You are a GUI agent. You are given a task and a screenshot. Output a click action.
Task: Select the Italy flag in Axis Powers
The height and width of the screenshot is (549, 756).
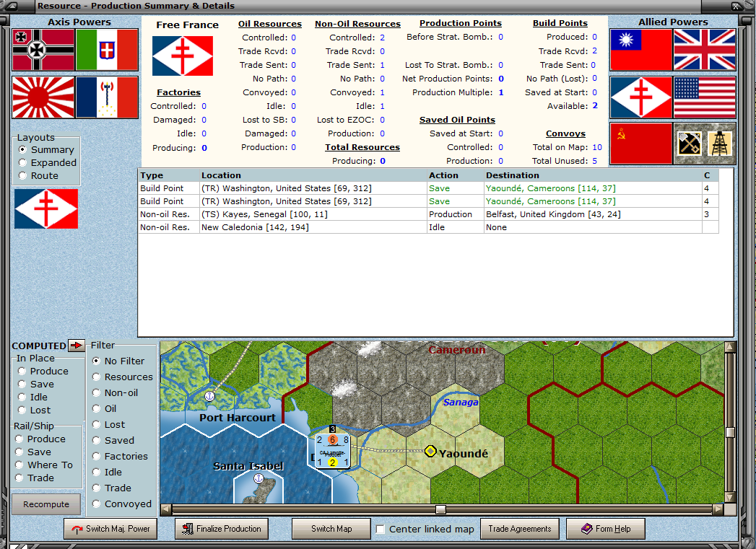click(107, 50)
